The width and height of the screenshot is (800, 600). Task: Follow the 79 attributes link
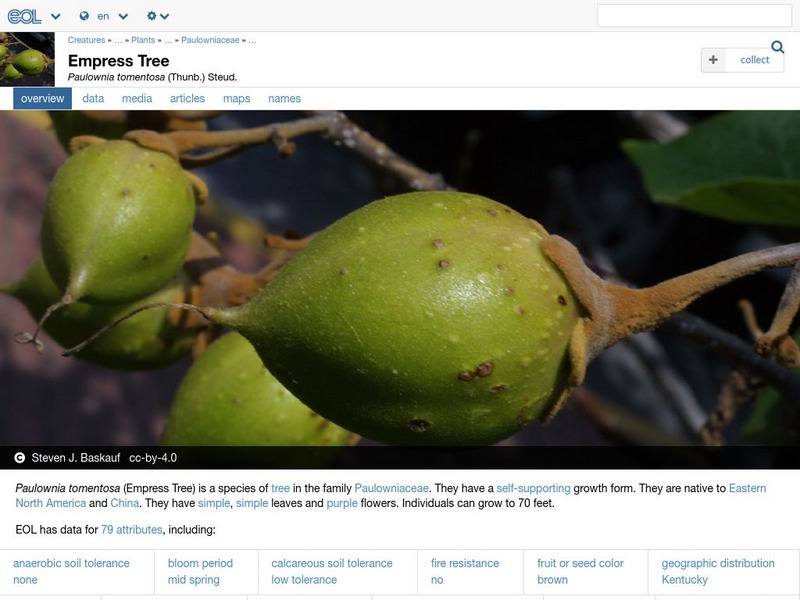132,530
